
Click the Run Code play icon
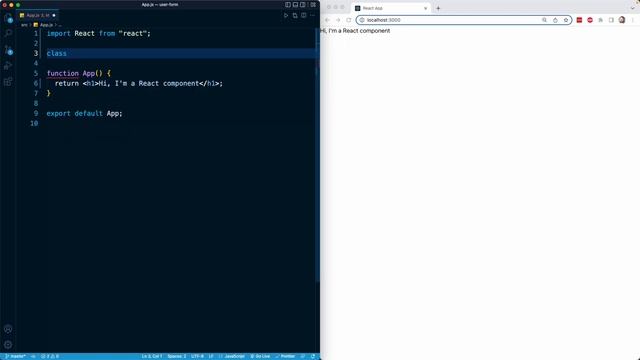[286, 15]
